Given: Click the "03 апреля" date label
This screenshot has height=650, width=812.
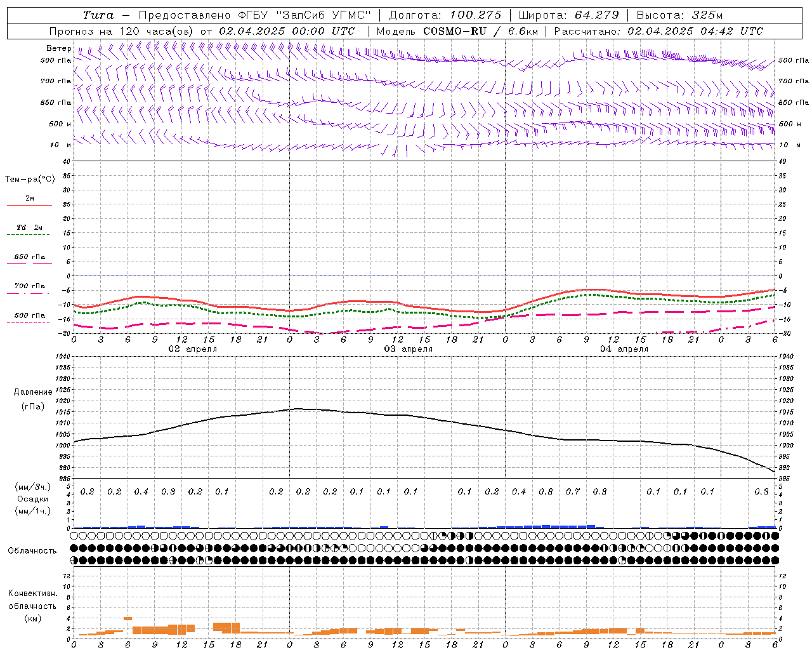Looking at the screenshot, I should (x=408, y=349).
